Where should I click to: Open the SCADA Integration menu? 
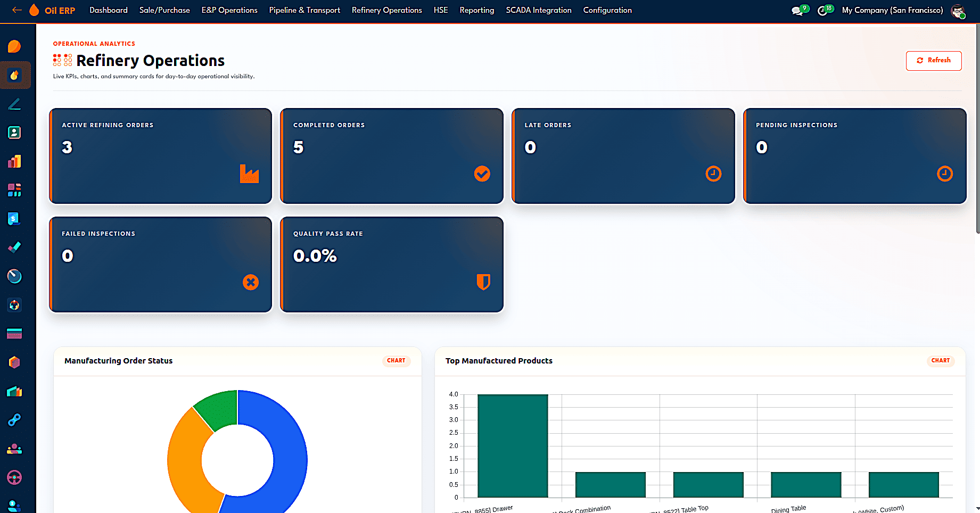coord(539,10)
